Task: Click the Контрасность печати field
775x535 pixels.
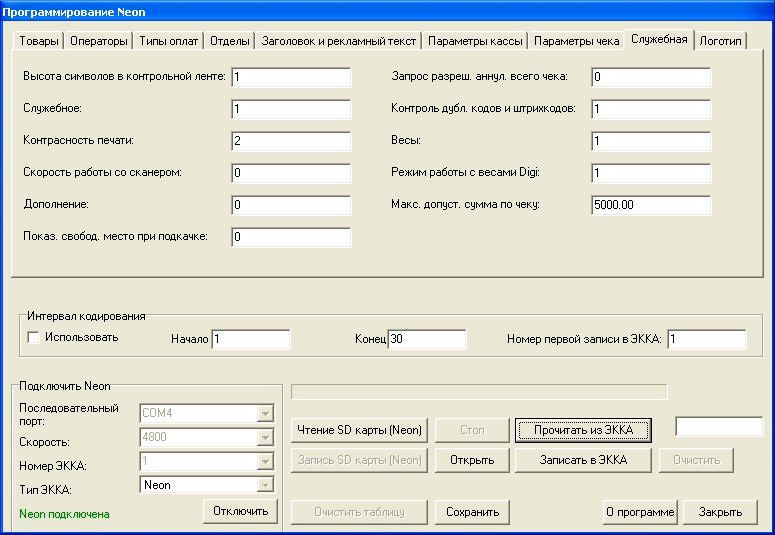Action: coord(291,141)
